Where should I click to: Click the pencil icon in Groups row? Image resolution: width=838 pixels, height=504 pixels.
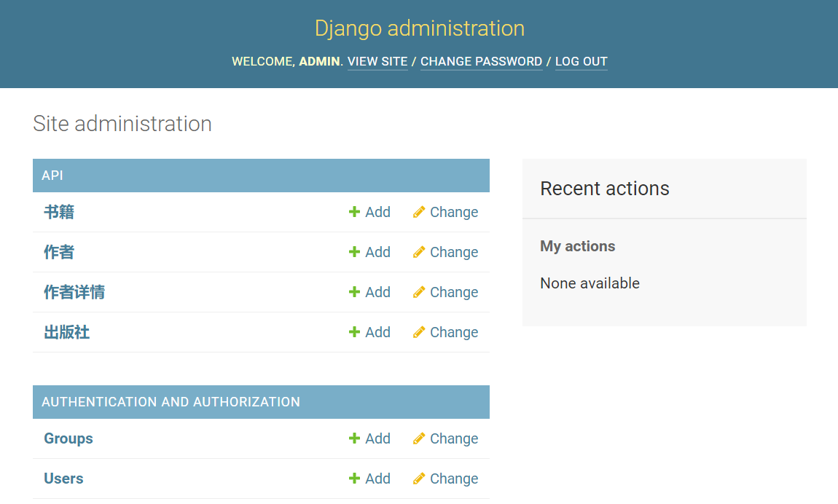[x=419, y=438]
